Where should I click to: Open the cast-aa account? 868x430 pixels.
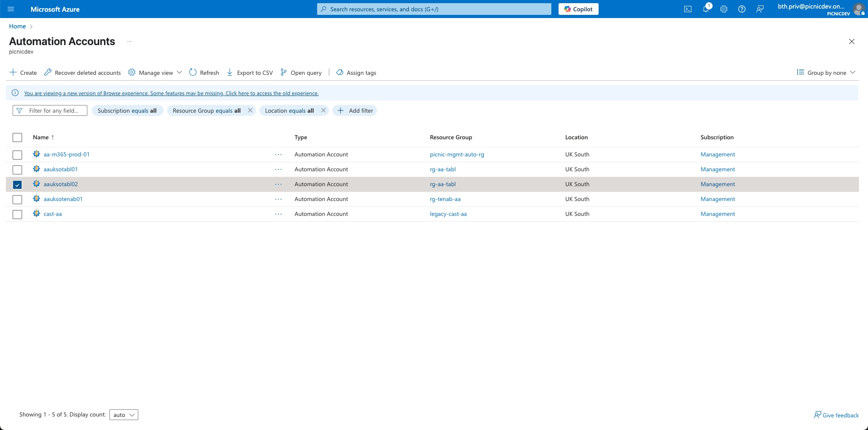coord(53,214)
